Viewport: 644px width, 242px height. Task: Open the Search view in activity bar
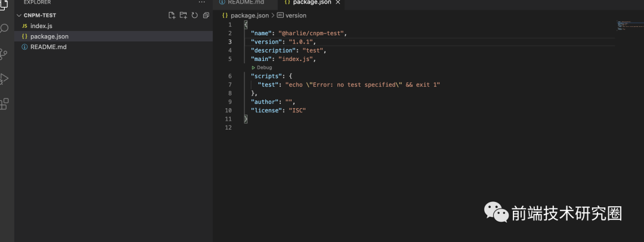4,29
